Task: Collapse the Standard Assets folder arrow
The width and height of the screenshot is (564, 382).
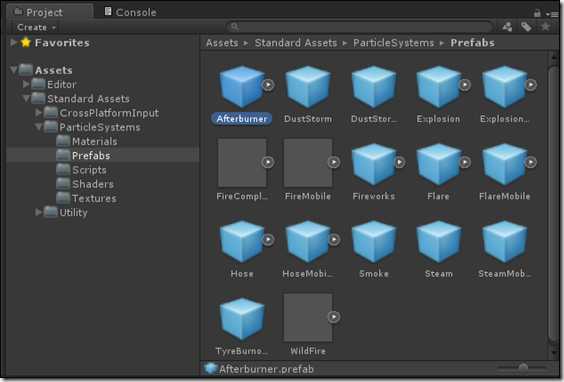Action: pos(26,98)
